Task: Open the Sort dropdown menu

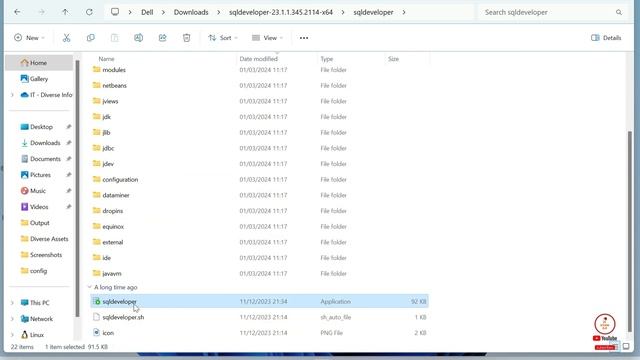Action: [x=223, y=38]
